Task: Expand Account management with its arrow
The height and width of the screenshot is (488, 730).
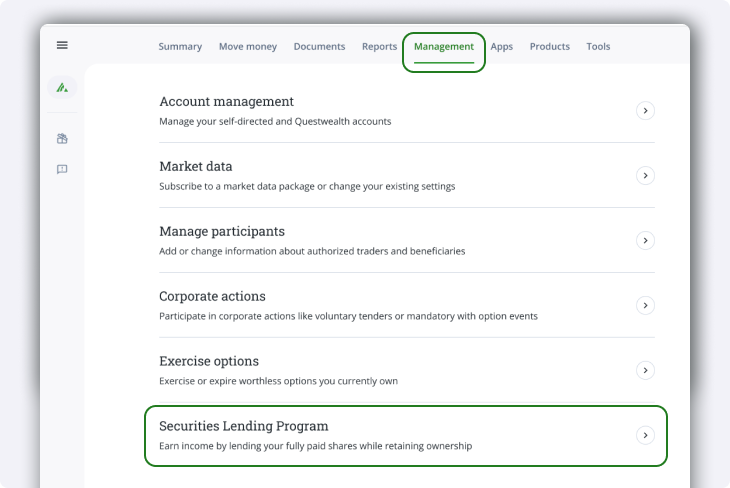Action: click(645, 110)
